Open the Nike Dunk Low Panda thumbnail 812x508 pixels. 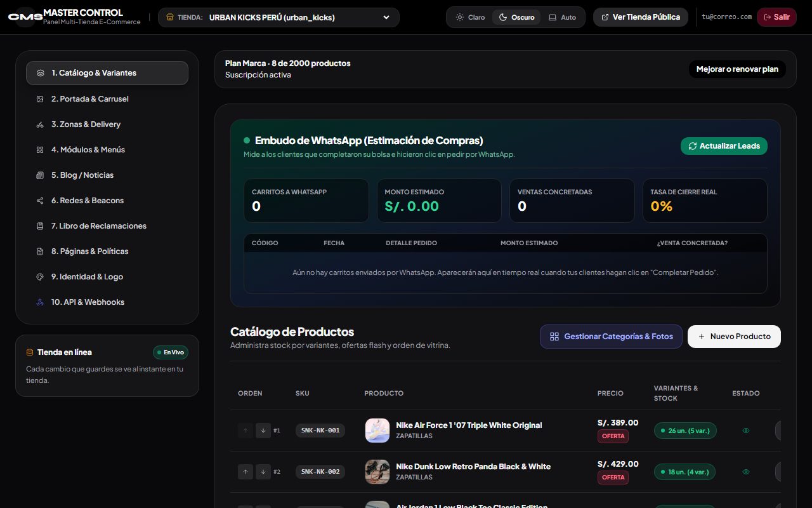point(377,472)
